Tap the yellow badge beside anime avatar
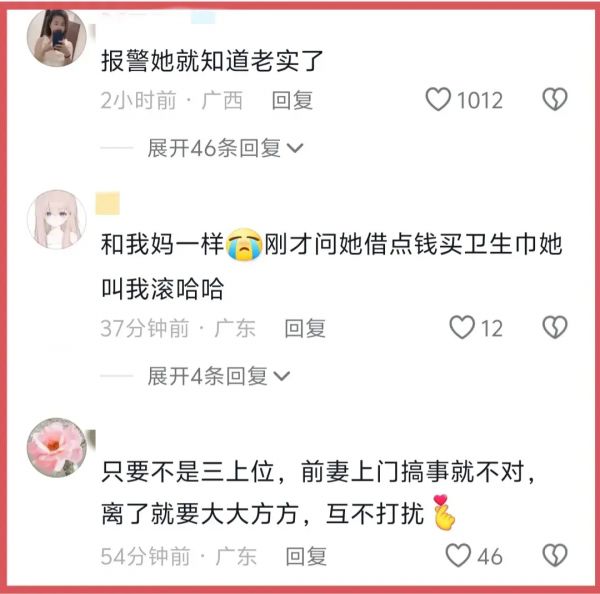This screenshot has width=600, height=594. [108, 203]
